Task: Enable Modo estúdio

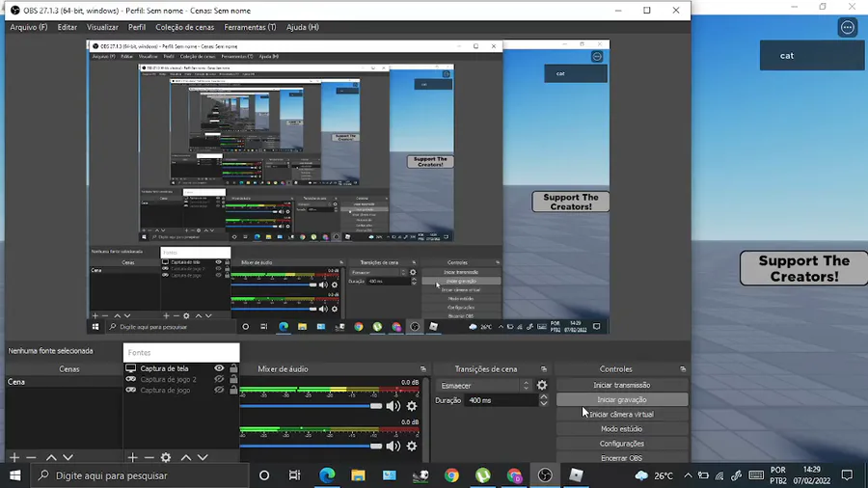Action: click(622, 429)
